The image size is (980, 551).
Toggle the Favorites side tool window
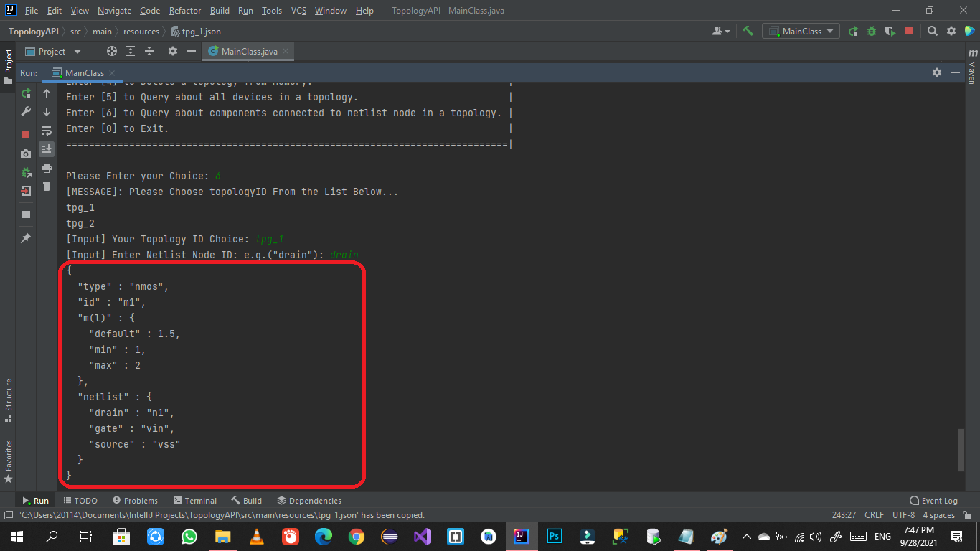pos(8,461)
